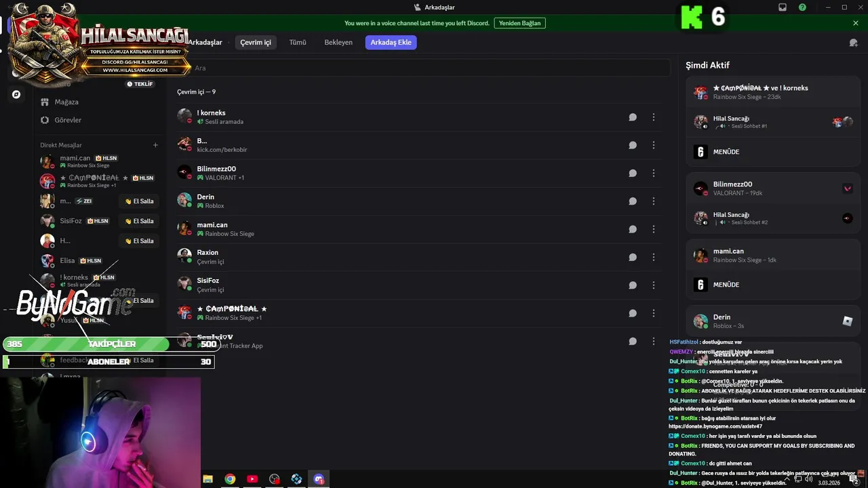Message ! korneks via chat bubble icon

point(633,117)
